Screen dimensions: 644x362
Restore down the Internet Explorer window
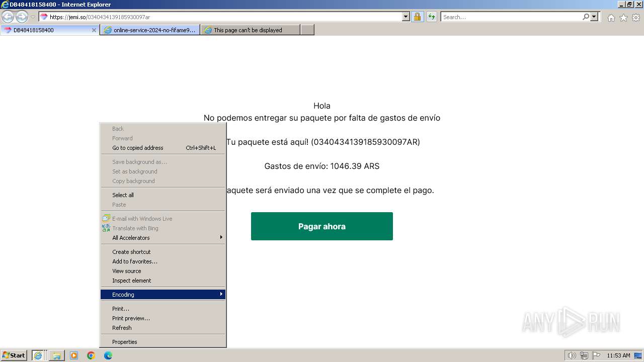point(629,5)
